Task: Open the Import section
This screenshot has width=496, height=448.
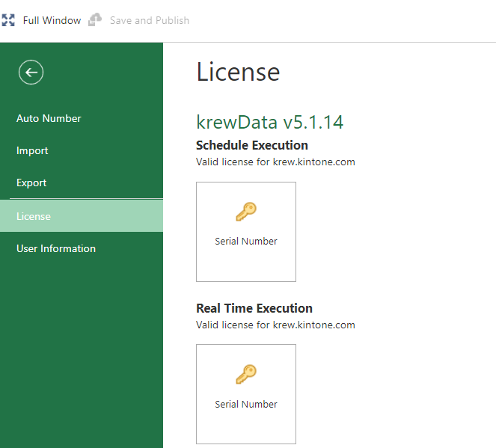Action: [x=82, y=150]
